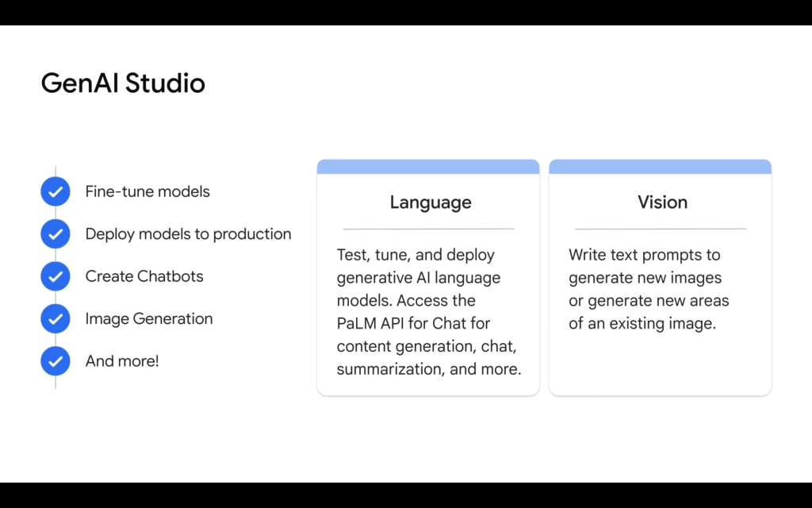Screen dimensions: 812x508
Task: Click the divider line under the Vision heading
Action: [660, 229]
